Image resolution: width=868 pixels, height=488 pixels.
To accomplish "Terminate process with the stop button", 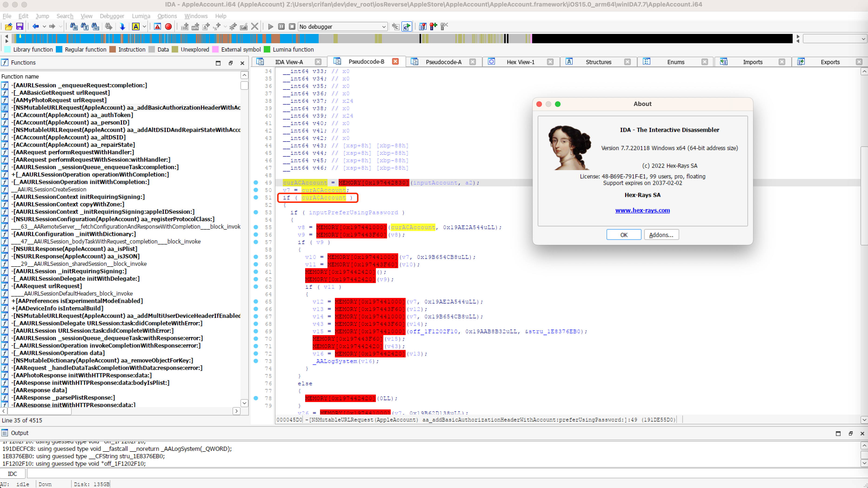I will [292, 26].
